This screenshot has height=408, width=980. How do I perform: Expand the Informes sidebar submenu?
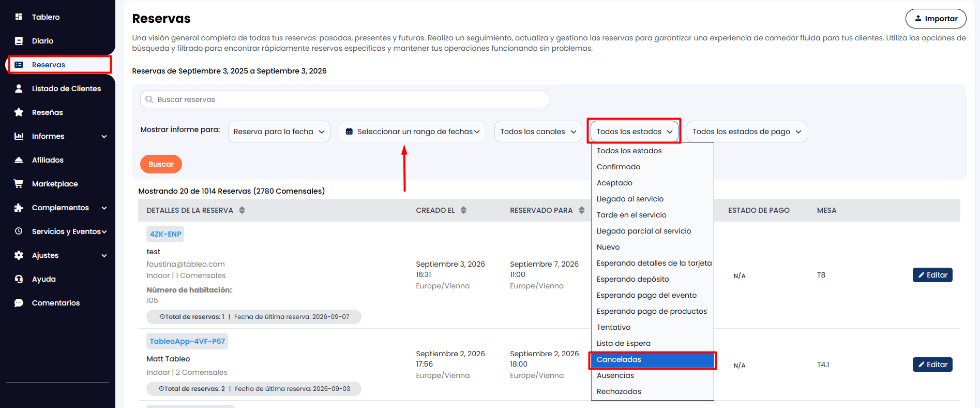104,137
